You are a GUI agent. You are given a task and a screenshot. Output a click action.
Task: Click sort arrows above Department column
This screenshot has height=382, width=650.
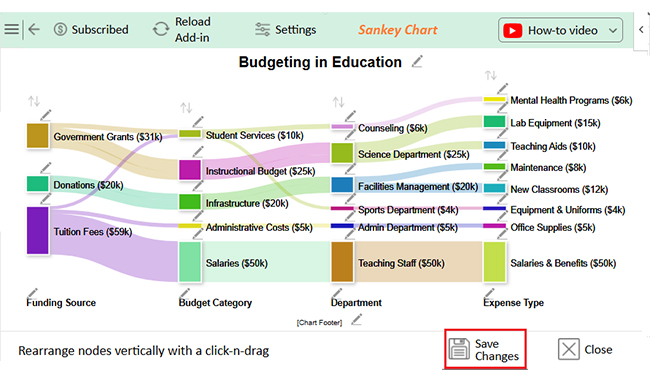click(339, 102)
